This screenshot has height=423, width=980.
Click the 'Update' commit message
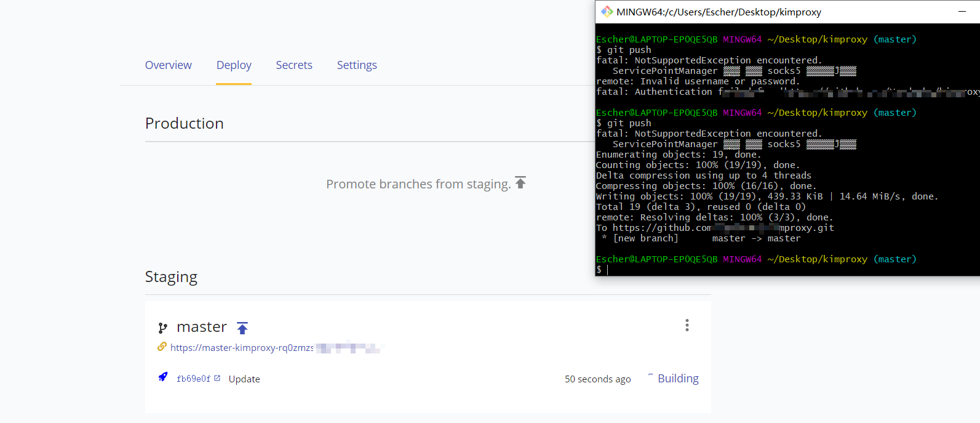[244, 379]
